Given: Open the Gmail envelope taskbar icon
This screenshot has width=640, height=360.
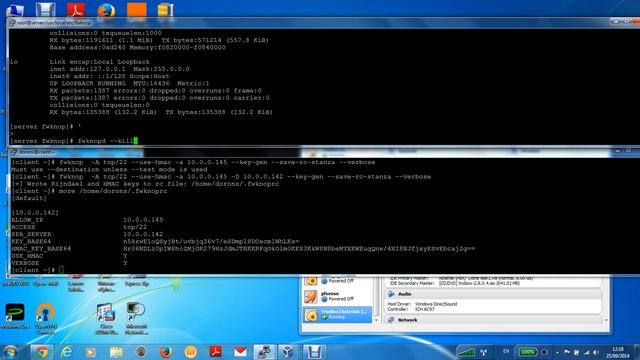Looking at the screenshot, I should (x=240, y=352).
